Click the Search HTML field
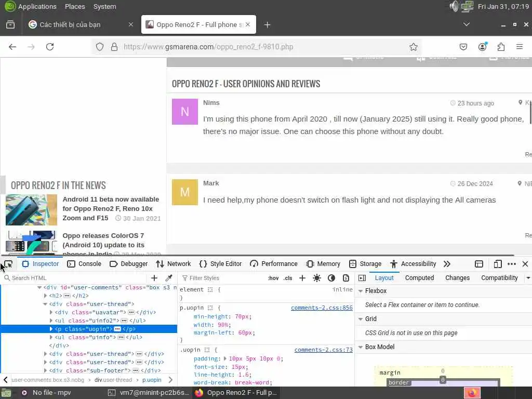This screenshot has width=532, height=399. (x=75, y=278)
